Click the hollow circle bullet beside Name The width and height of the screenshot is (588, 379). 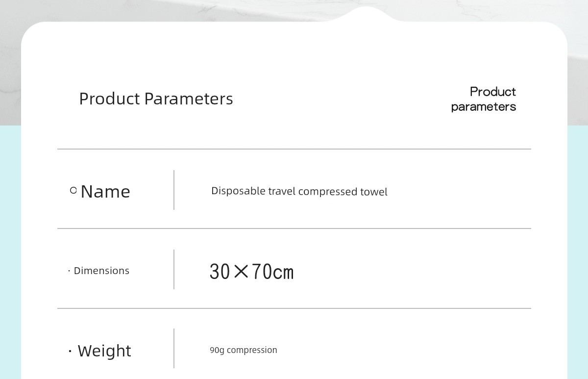coord(73,190)
